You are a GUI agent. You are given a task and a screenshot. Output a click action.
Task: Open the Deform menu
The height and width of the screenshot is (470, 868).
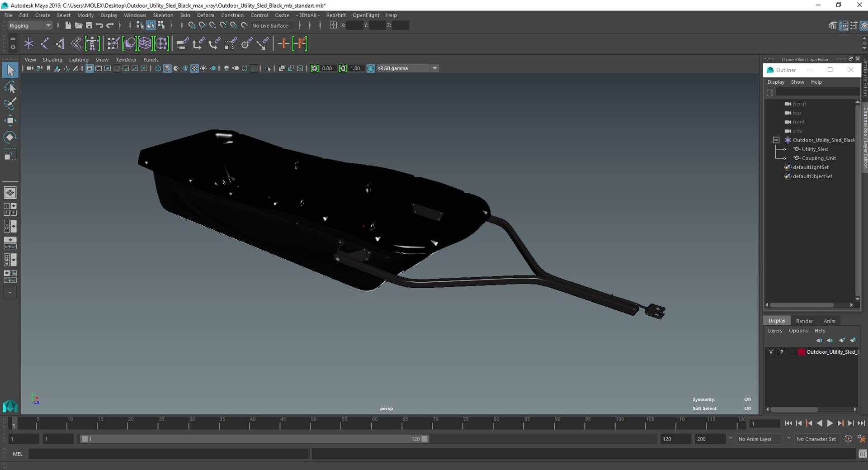click(205, 15)
